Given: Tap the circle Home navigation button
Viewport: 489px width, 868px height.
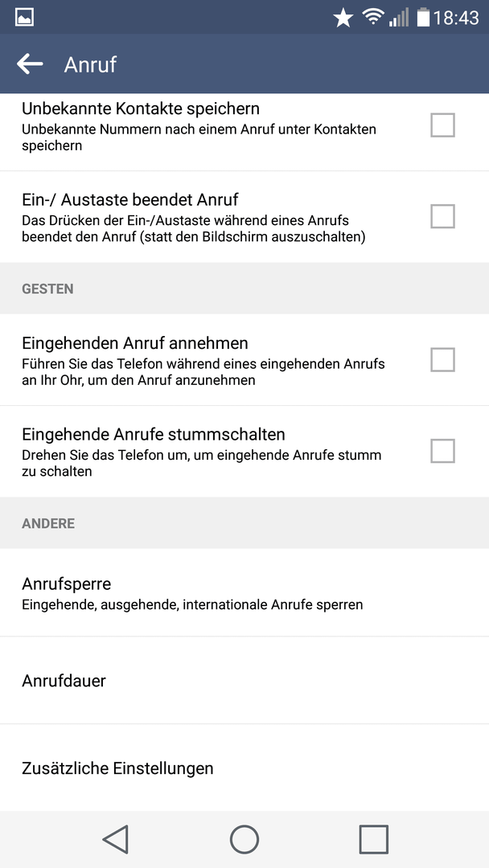Looking at the screenshot, I should tap(244, 839).
